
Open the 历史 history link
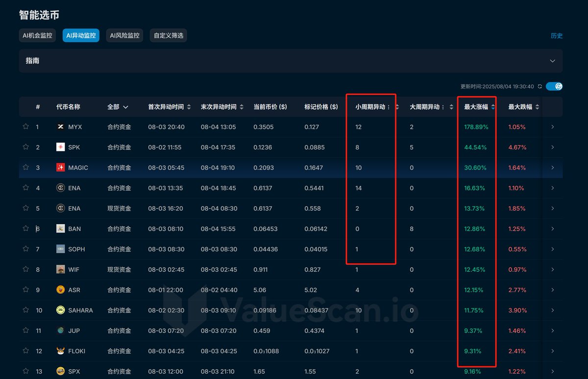point(557,35)
